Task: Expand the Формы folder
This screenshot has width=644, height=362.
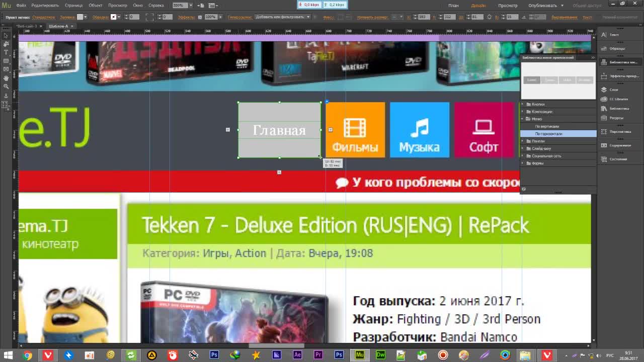Action: coord(522,163)
